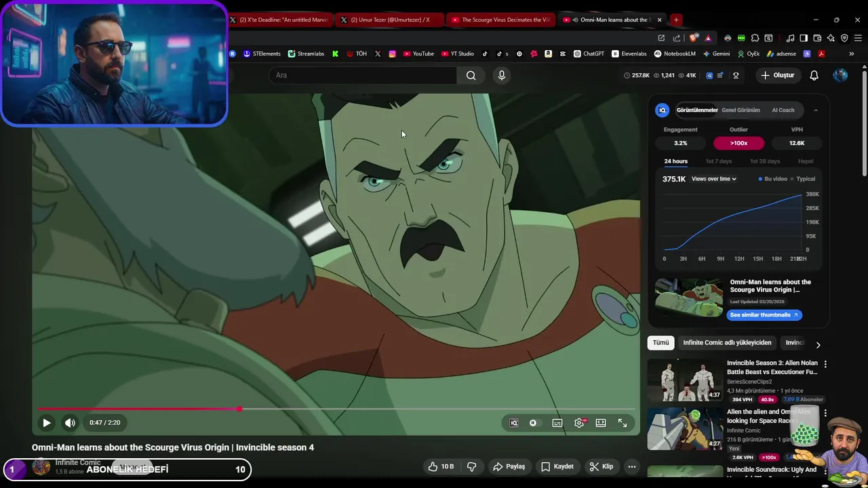
Task: Select the 24 hours range tab
Action: click(x=675, y=161)
